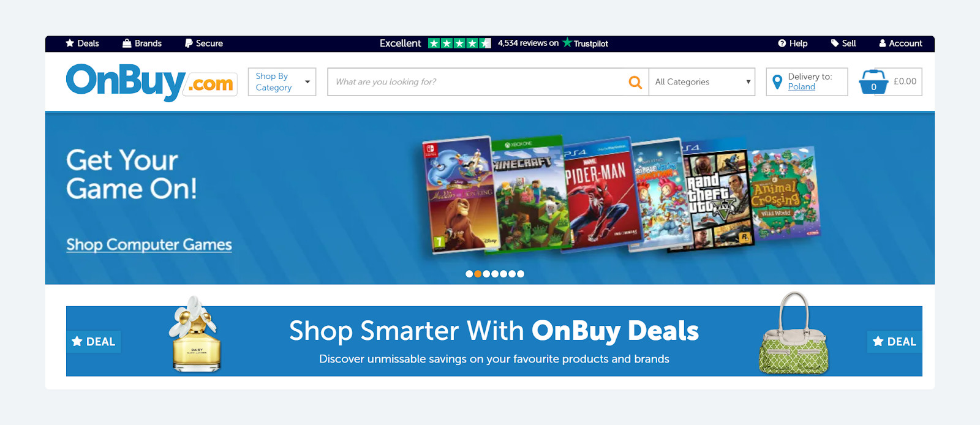Click the Shop Computer Games link
This screenshot has height=425, width=980.
149,244
